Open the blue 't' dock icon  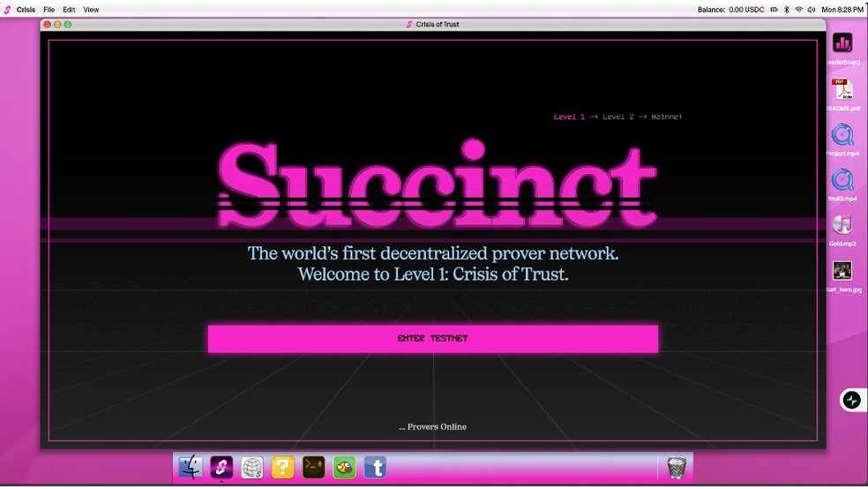(x=375, y=468)
